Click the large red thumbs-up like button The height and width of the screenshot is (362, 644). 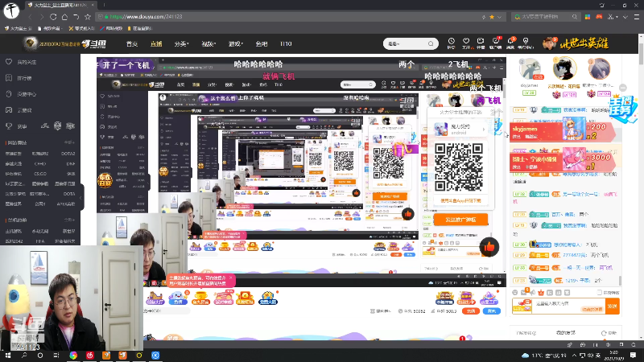(x=489, y=247)
